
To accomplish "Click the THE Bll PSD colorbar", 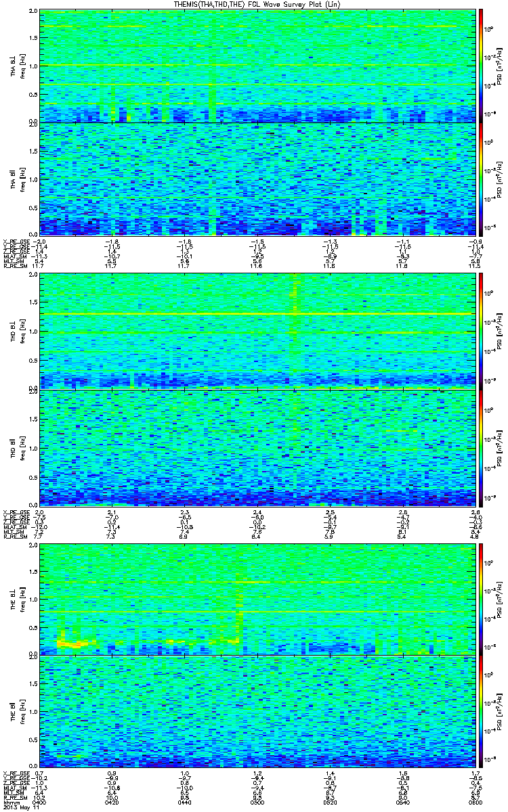I will 481,711.
